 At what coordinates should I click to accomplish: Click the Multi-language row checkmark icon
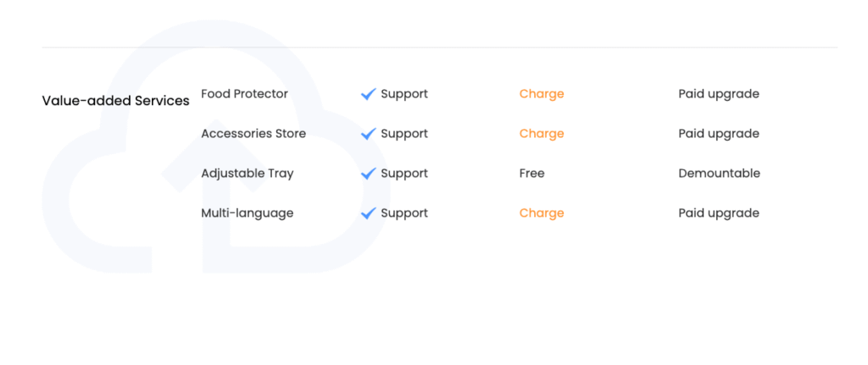point(368,213)
